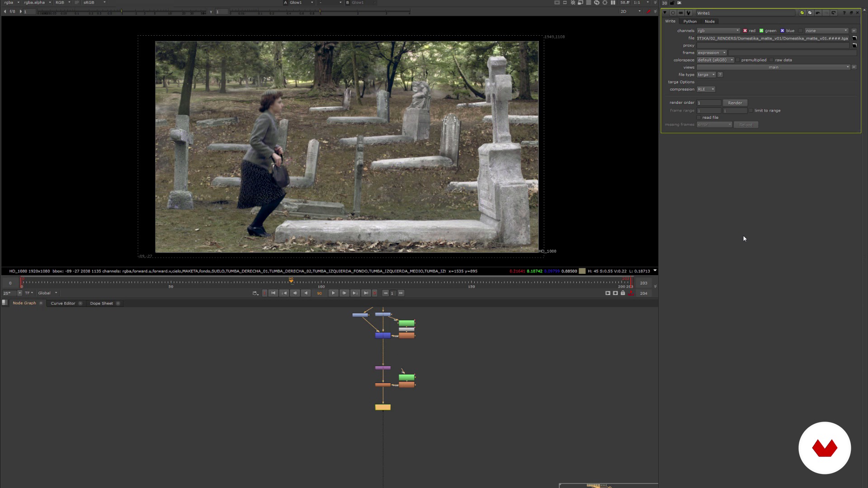The image size is (868, 488).
Task: Click the current frame field showing 90
Action: click(x=320, y=293)
